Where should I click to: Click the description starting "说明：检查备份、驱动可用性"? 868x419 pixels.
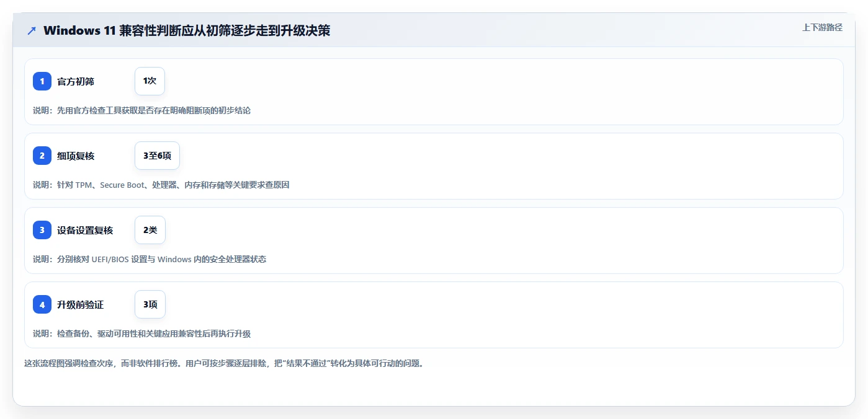[142, 333]
